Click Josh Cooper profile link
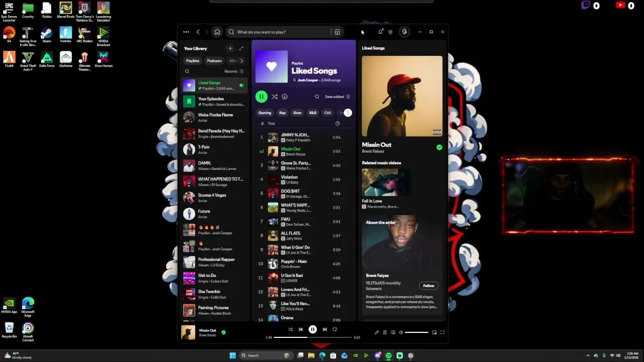The width and height of the screenshot is (644, 362). pyautogui.click(x=307, y=80)
